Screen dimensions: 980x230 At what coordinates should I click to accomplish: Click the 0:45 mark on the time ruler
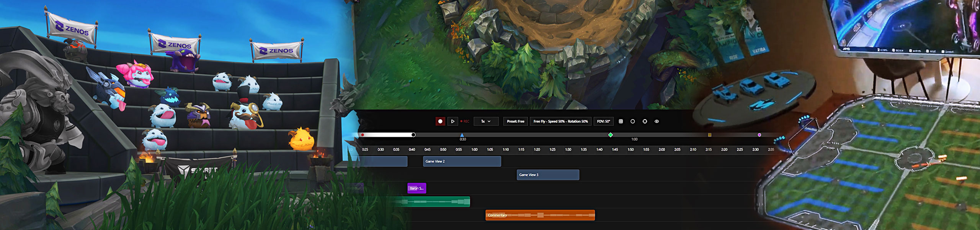[x=427, y=149]
